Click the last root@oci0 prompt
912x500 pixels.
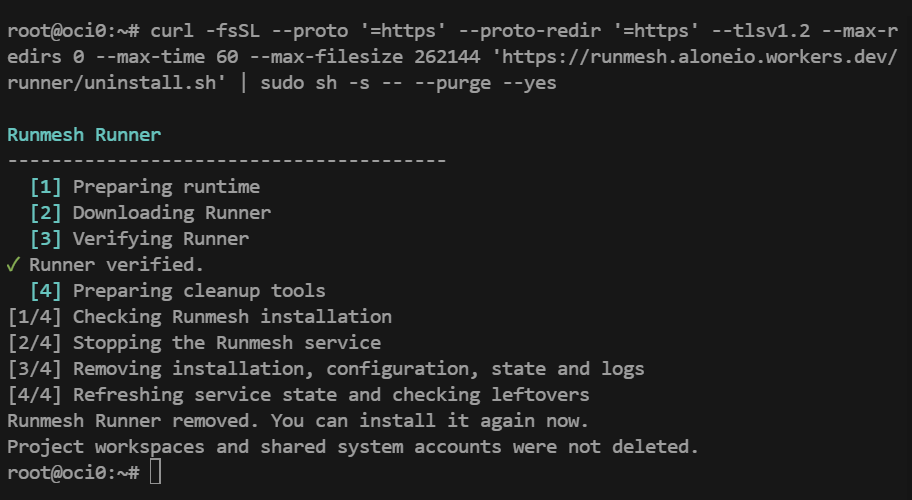click(73, 473)
